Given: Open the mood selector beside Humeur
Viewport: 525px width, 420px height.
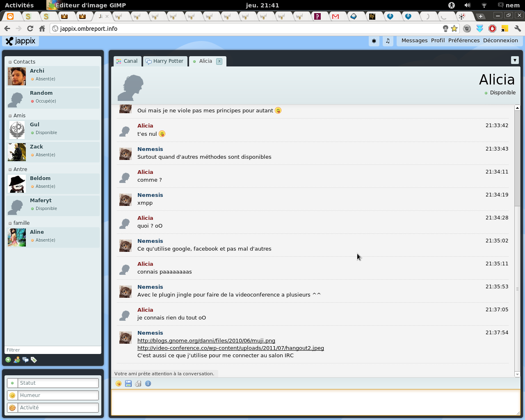Looking at the screenshot, I should pyautogui.click(x=12, y=395).
